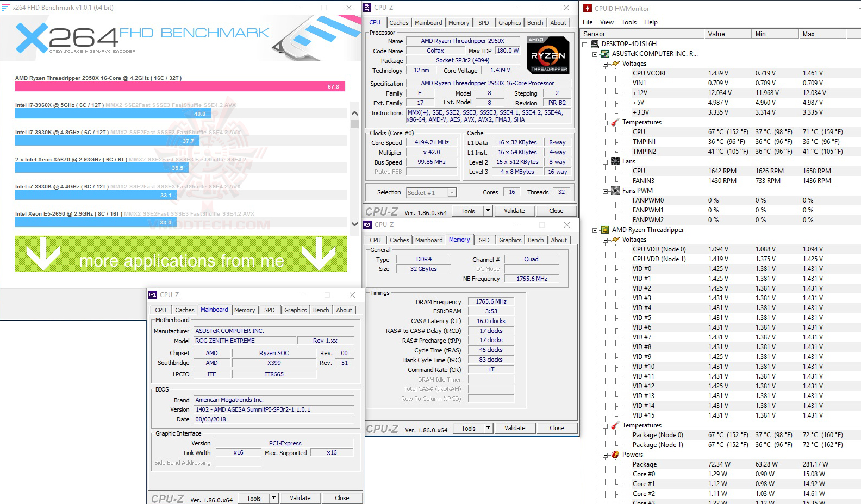Click the Tools button in the CPU-Z Timings window
Screen dimensions: 861x504
pyautogui.click(x=469, y=428)
